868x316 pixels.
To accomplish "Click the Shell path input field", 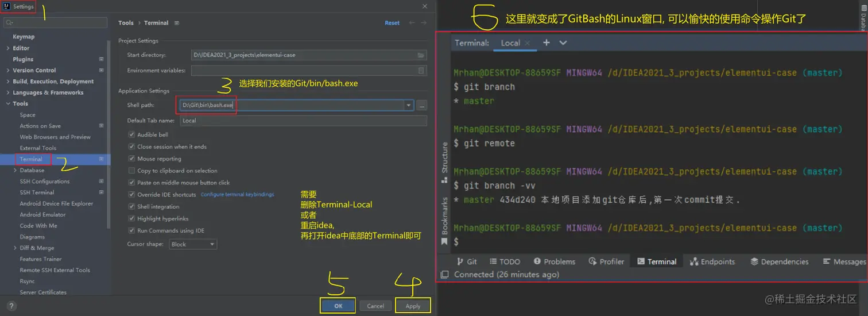I will (x=292, y=106).
